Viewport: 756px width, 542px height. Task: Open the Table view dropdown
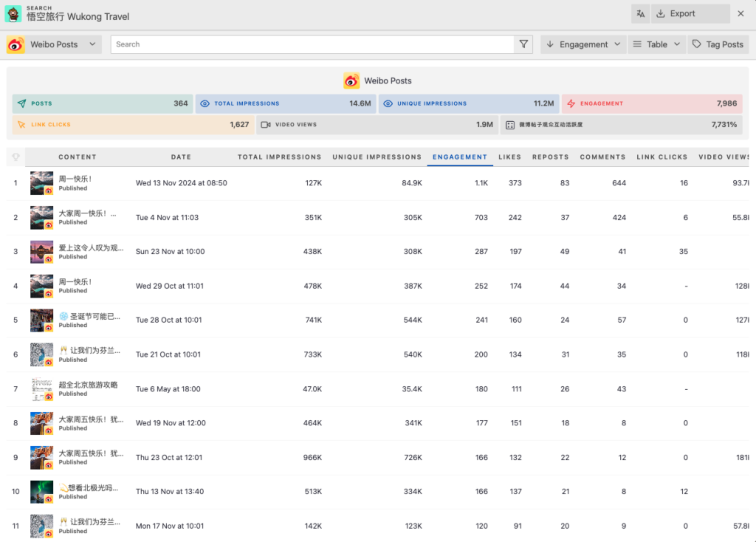pyautogui.click(x=656, y=44)
